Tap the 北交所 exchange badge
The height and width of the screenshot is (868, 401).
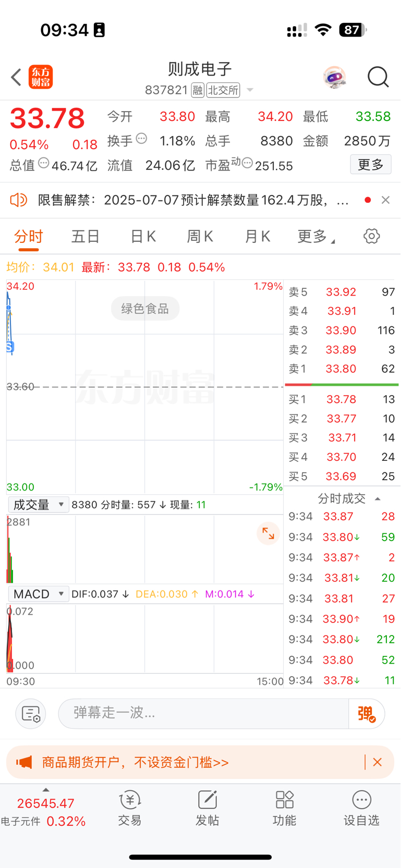(223, 90)
